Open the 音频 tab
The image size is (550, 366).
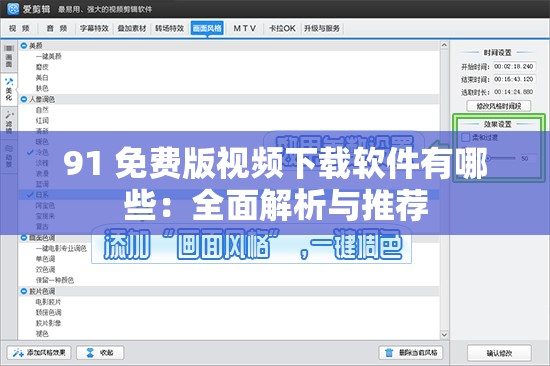click(57, 28)
